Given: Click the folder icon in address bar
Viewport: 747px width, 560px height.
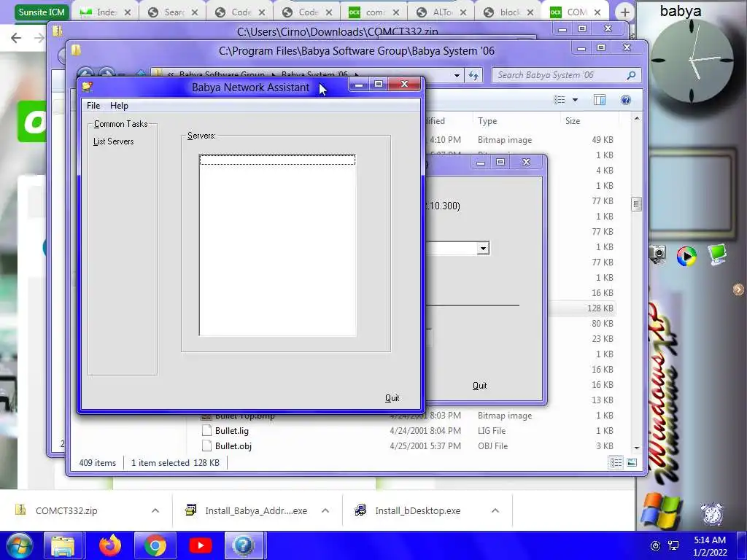Looking at the screenshot, I should pyautogui.click(x=158, y=75).
